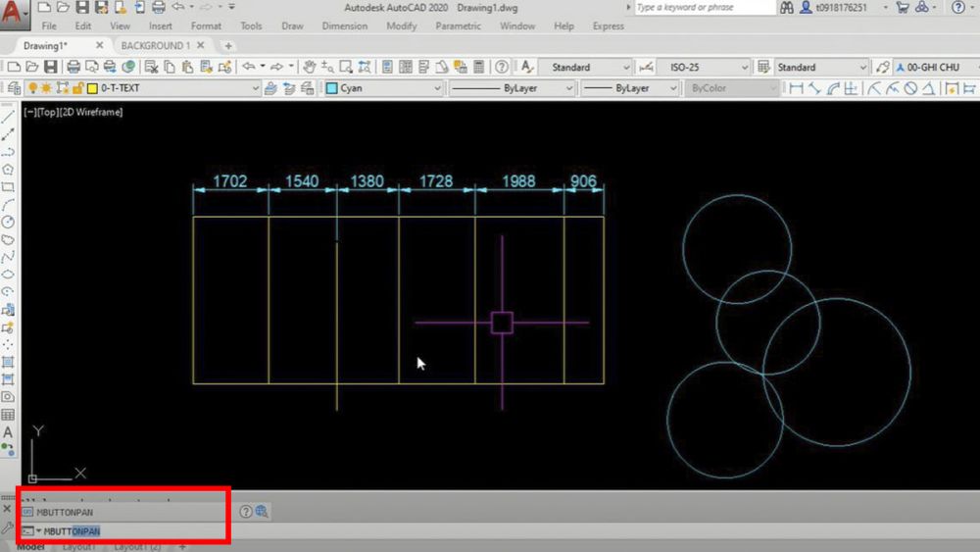This screenshot has width=980, height=552.
Task: Open the Make Object's Layer Current icon
Action: [270, 89]
